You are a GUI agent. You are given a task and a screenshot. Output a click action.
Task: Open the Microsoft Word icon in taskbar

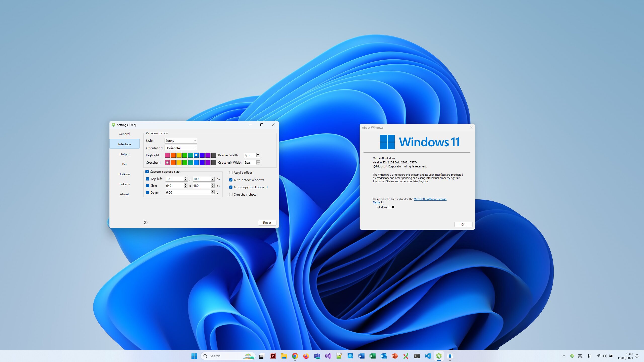coord(361,356)
